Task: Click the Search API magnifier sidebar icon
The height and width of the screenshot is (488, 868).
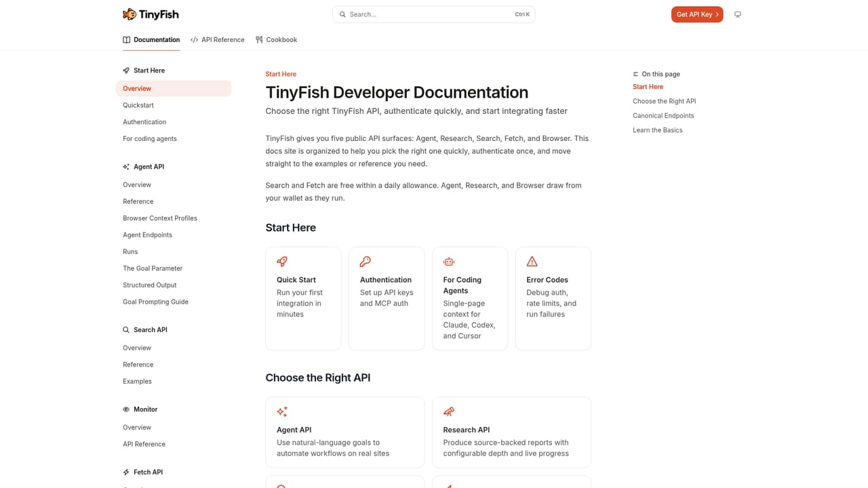Action: coord(126,330)
